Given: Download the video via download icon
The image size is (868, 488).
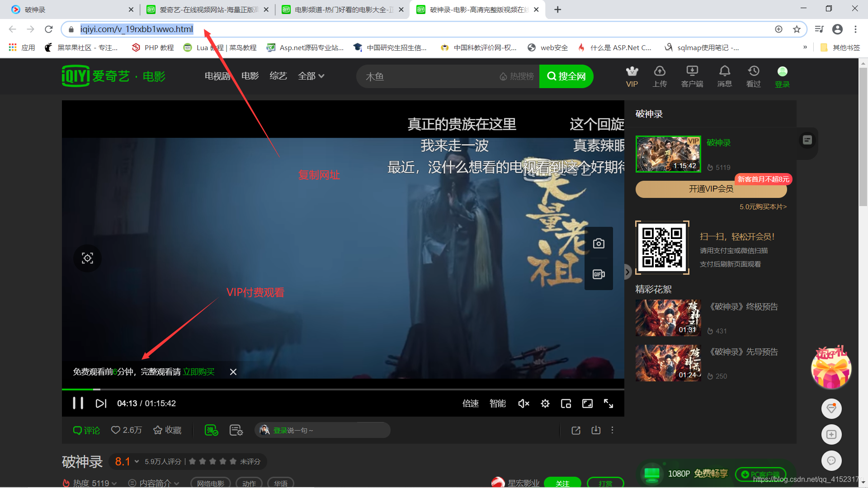Looking at the screenshot, I should click(596, 430).
